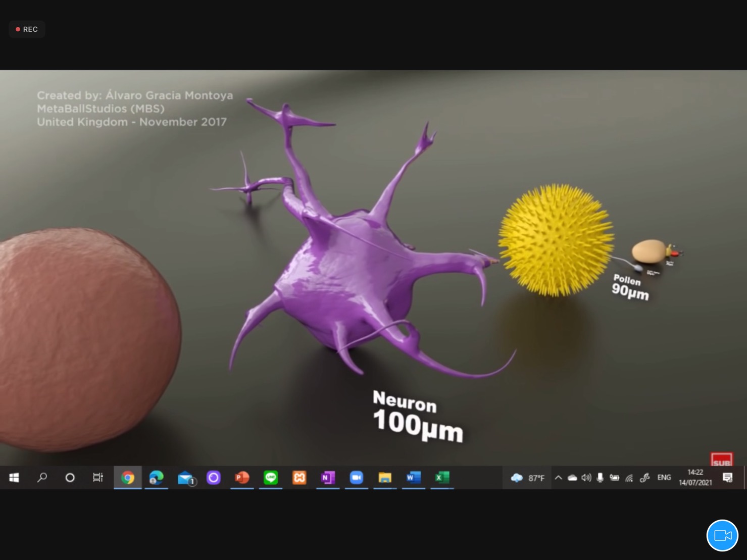Open the orange XAMPP icon on taskbar
Screen dimensions: 747x560
click(300, 477)
